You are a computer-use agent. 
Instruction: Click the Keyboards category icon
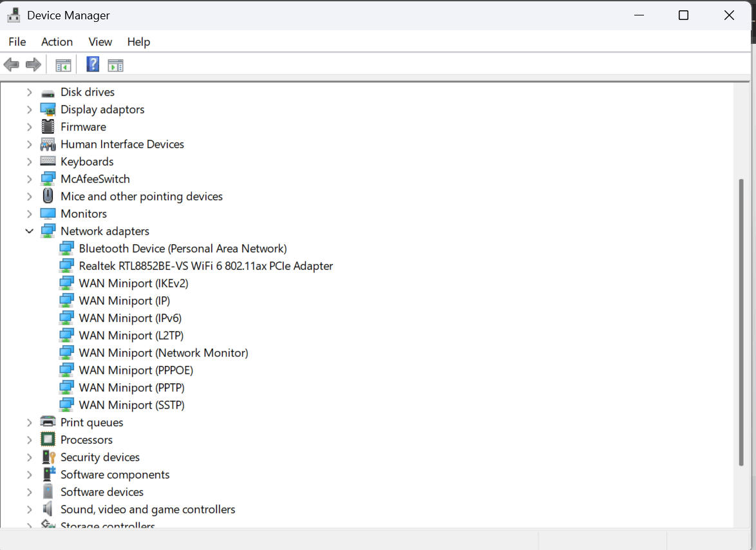pyautogui.click(x=48, y=161)
